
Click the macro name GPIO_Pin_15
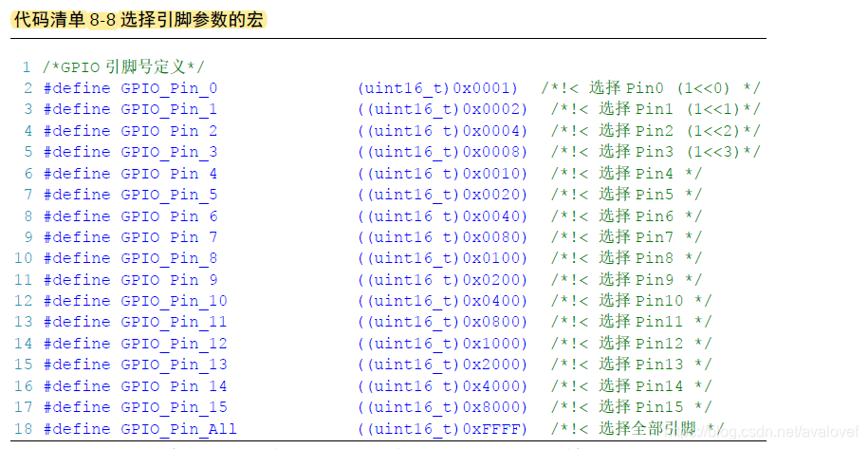pyautogui.click(x=175, y=407)
